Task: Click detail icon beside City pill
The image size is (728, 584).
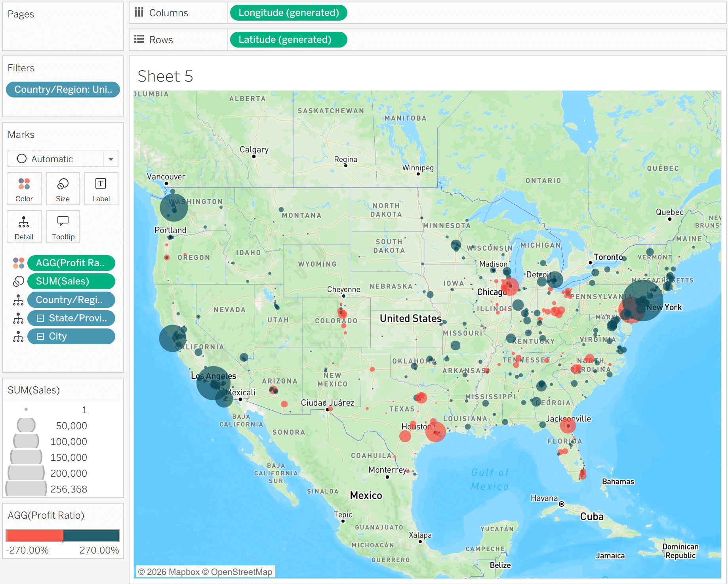Action: coord(18,336)
